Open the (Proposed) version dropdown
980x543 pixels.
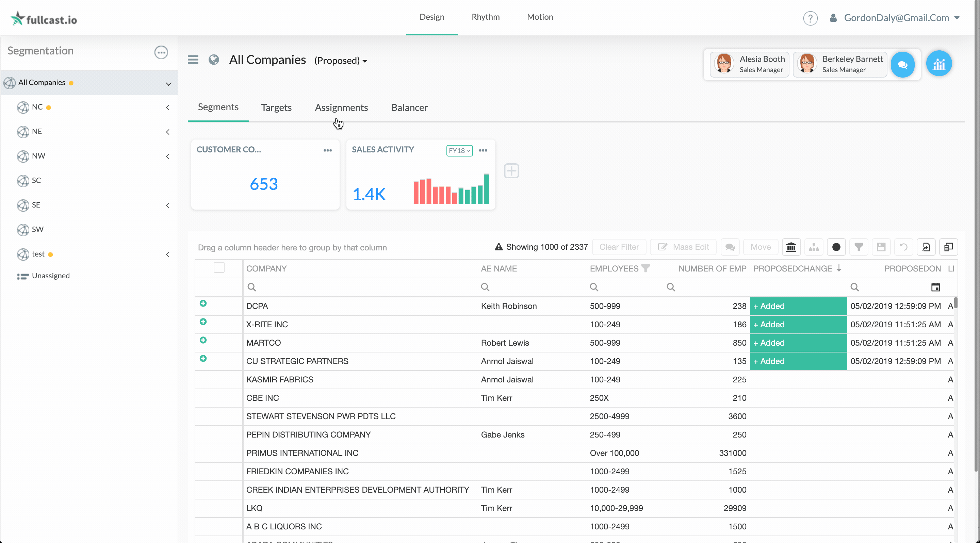[341, 61]
